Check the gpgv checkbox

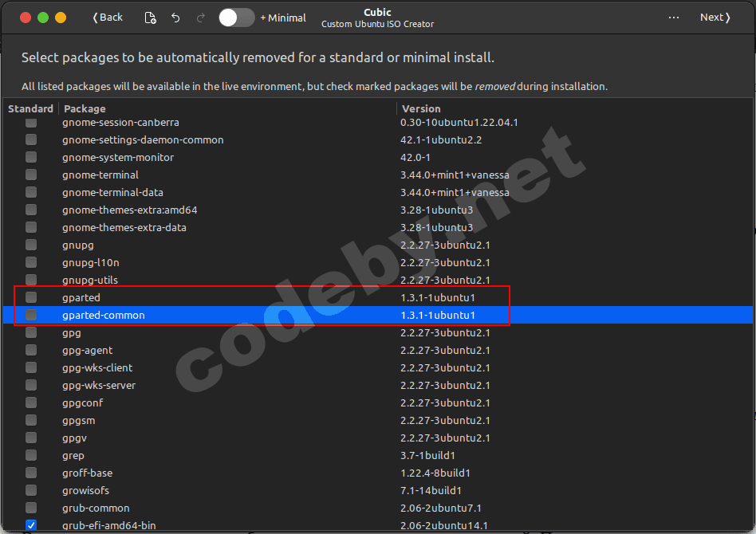click(31, 438)
